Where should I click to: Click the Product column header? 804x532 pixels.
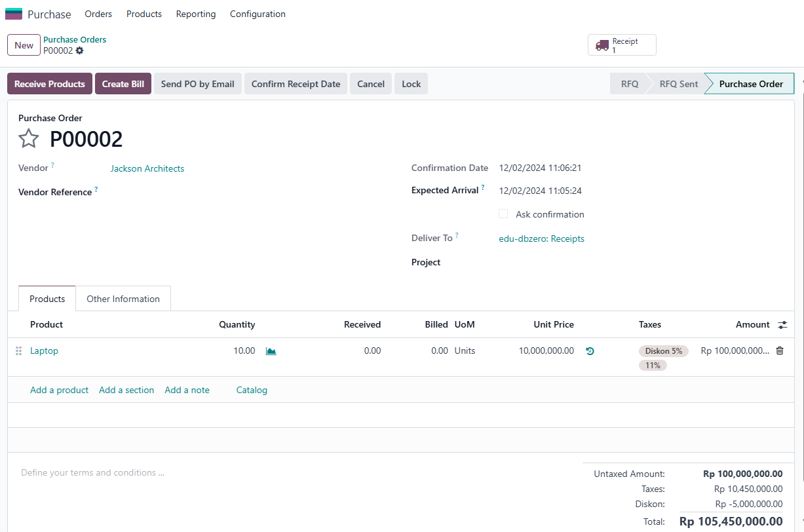click(47, 324)
